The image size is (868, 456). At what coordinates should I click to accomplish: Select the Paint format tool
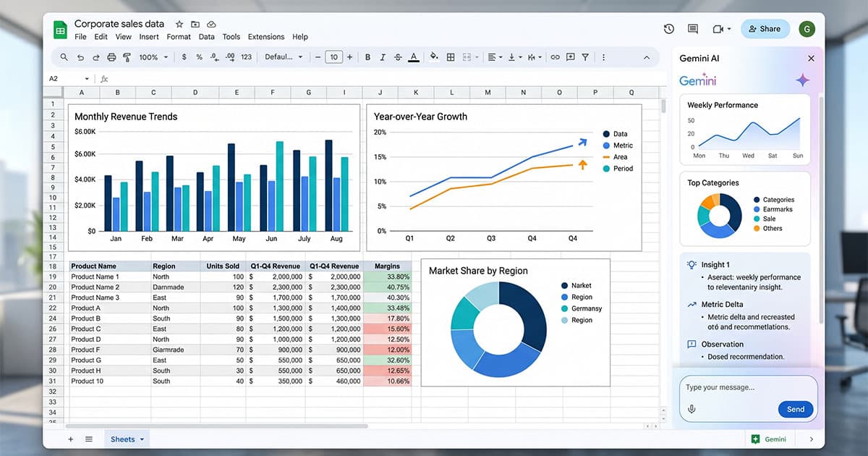click(127, 56)
